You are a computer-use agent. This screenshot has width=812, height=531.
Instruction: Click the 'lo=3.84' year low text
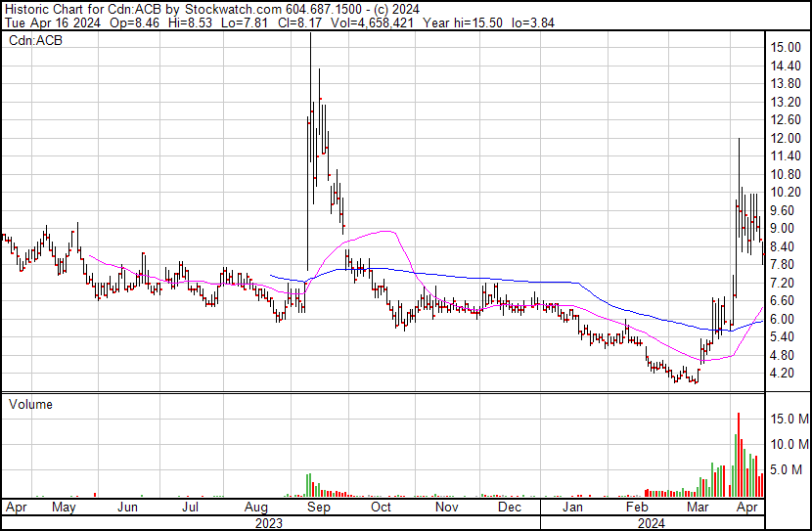point(533,22)
